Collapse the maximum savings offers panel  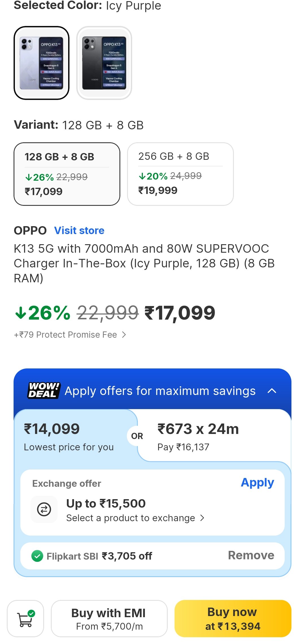click(272, 391)
